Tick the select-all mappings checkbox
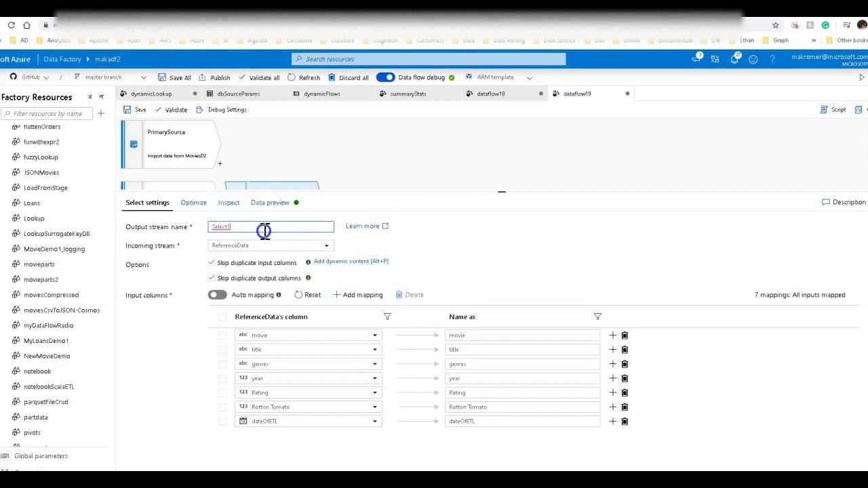This screenshot has width=868, height=488. click(x=222, y=317)
